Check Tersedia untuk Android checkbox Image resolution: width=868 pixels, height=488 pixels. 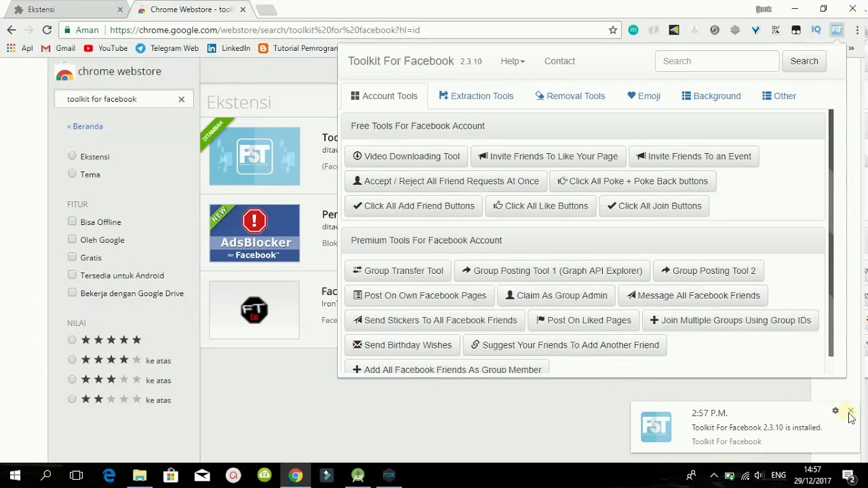click(72, 274)
